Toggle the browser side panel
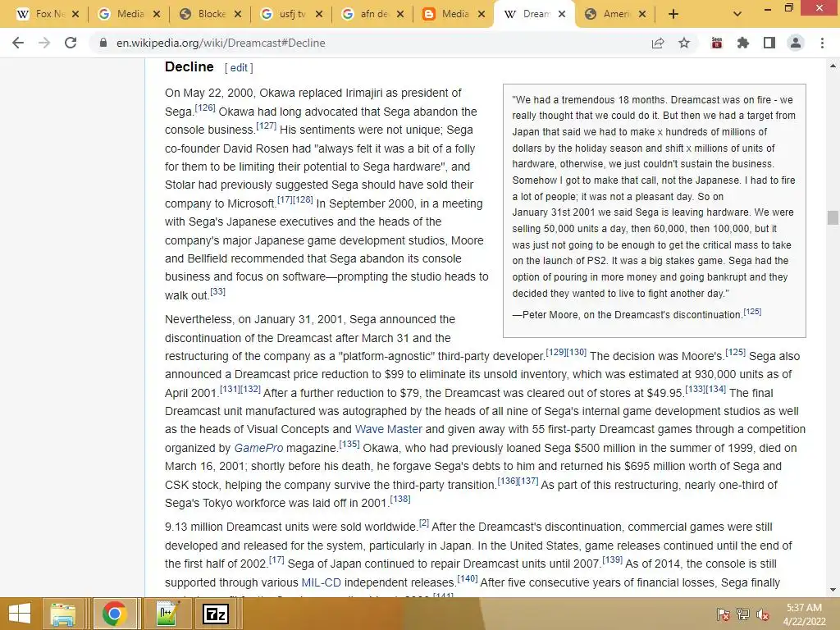Screen dimensions: 840x630 click(x=769, y=43)
